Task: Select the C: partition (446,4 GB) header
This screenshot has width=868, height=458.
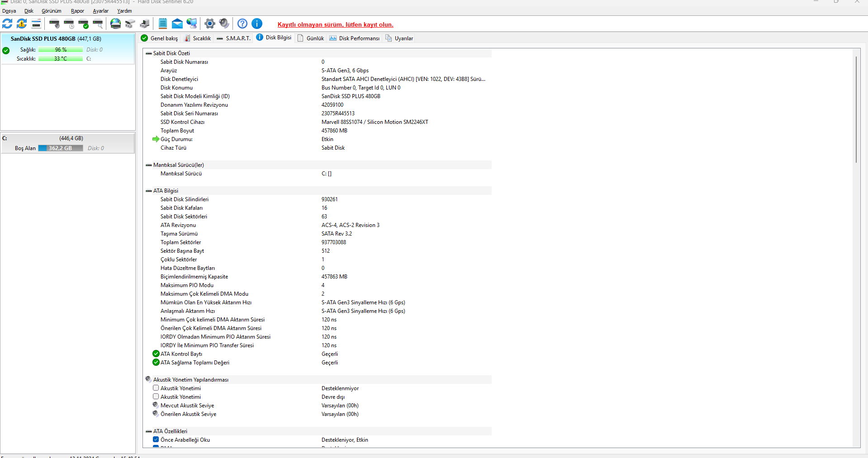Action: tap(68, 138)
